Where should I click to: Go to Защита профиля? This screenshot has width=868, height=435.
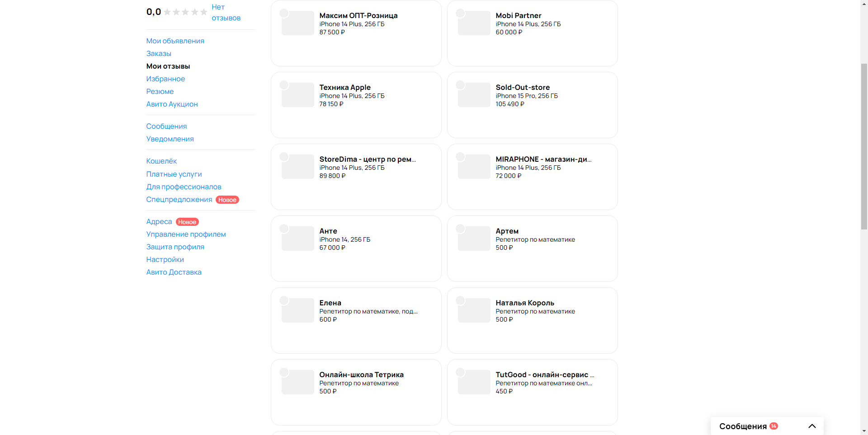pyautogui.click(x=175, y=247)
